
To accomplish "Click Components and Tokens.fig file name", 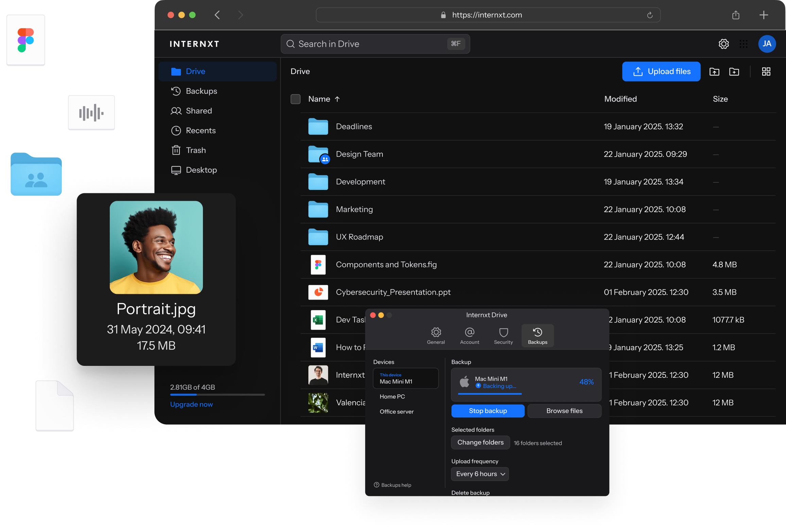I will 386,265.
